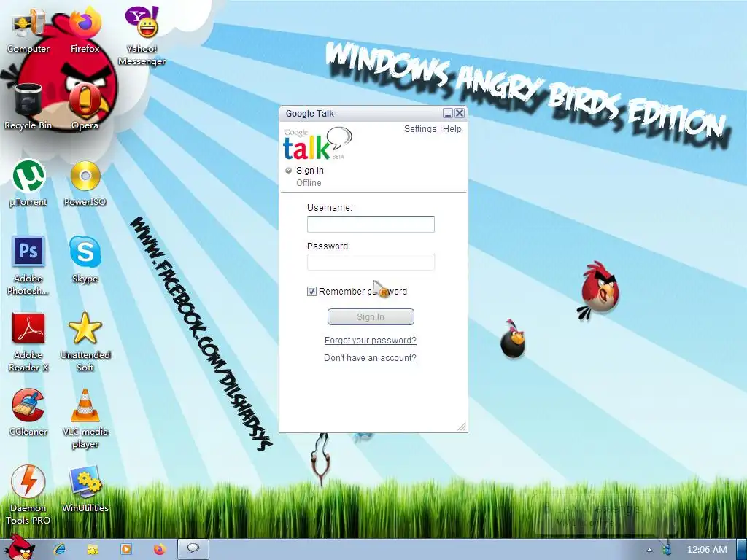Screen dimensions: 747x560
Task: Open Yahoo! Messenger desktop shortcut
Action: 142,36
